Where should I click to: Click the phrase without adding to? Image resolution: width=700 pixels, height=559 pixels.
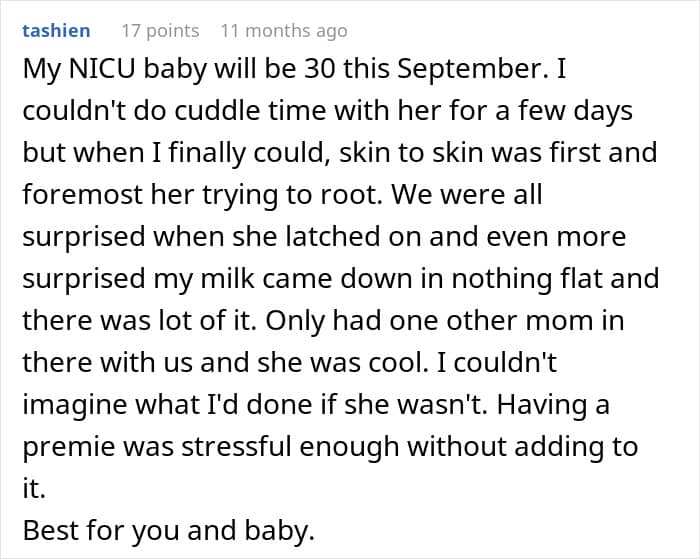tap(522, 447)
